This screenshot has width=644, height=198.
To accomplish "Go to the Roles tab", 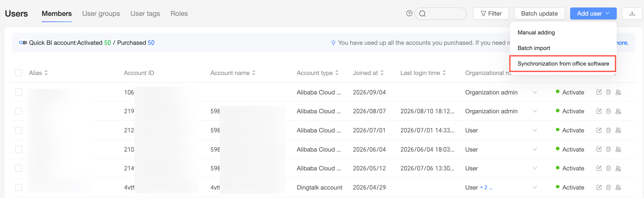I will [x=179, y=14].
